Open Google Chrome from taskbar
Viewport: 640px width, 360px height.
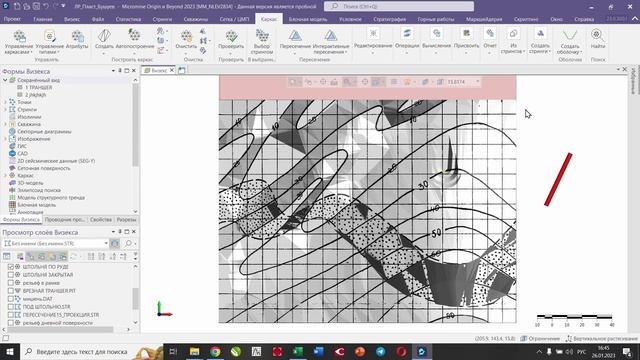216,351
